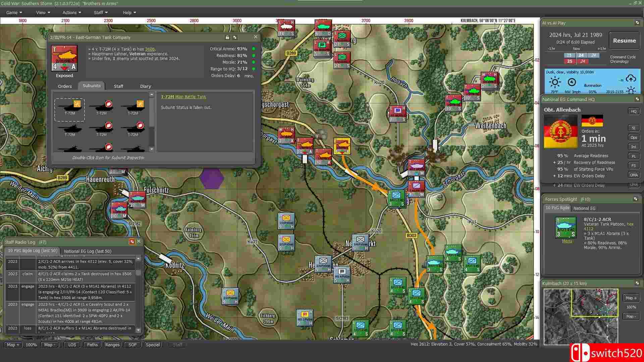Toggle the Ranges map overlay
This screenshot has height=362, width=644.
112,345
